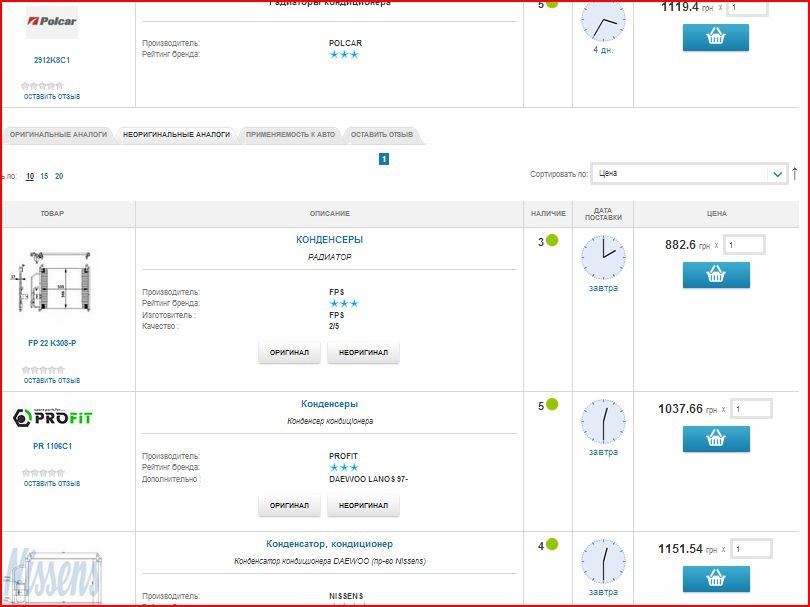Click оставить отзыв under FP 22 K308-P

point(52,381)
